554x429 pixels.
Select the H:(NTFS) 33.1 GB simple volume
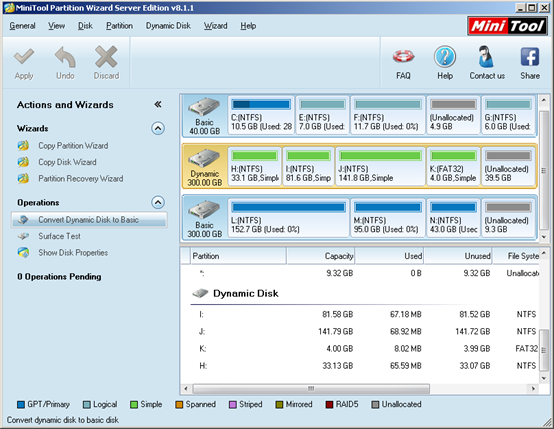[x=255, y=166]
